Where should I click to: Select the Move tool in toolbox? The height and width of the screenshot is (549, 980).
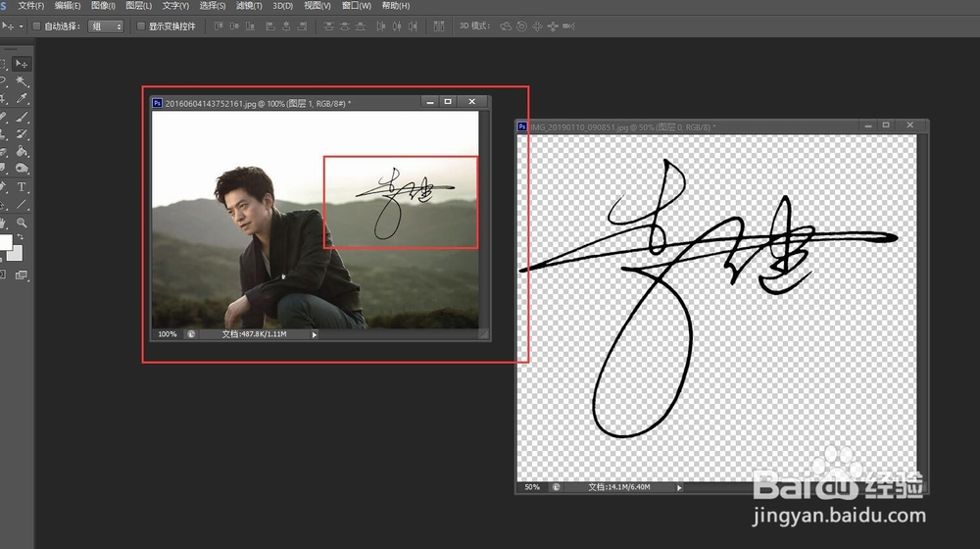pos(22,64)
